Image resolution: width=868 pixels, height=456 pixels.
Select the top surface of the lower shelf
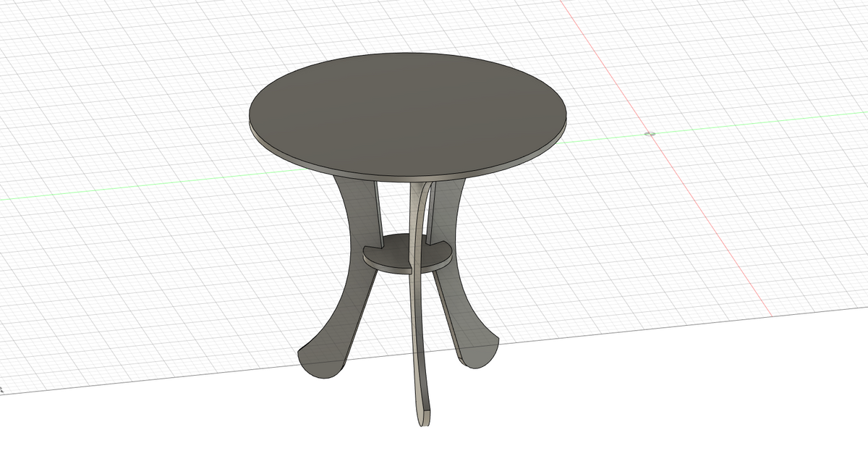point(394,253)
